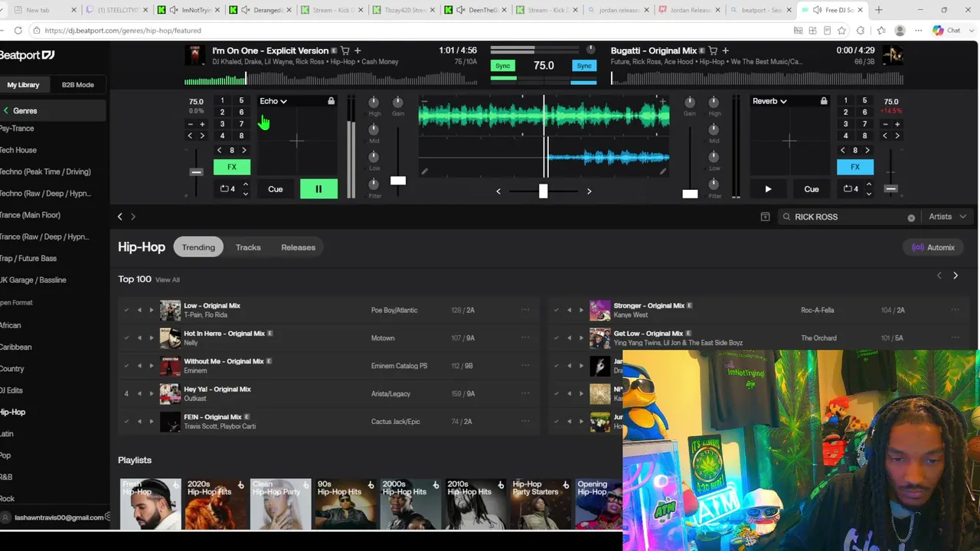Enable Sync on the left deck

(x=502, y=66)
